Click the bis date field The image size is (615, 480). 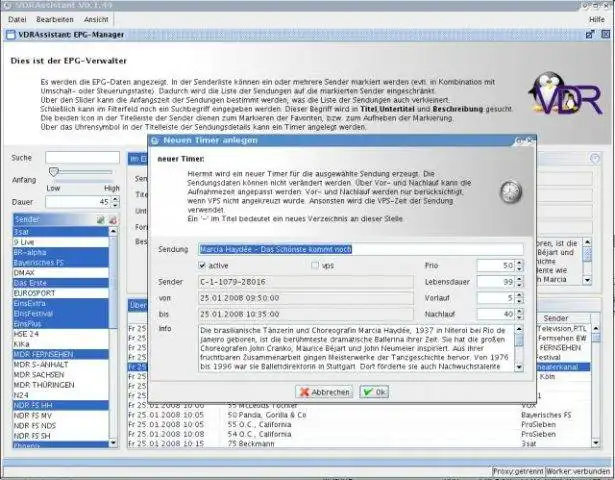306,314
